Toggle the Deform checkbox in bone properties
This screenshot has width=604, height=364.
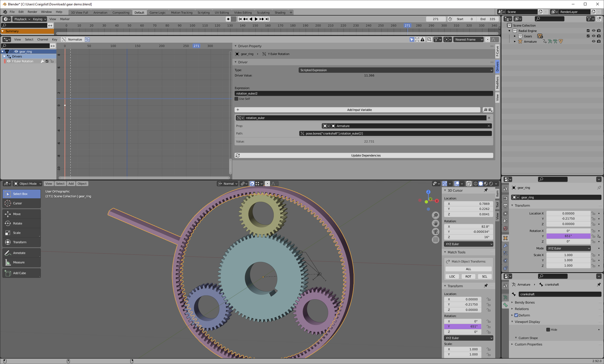(x=516, y=315)
